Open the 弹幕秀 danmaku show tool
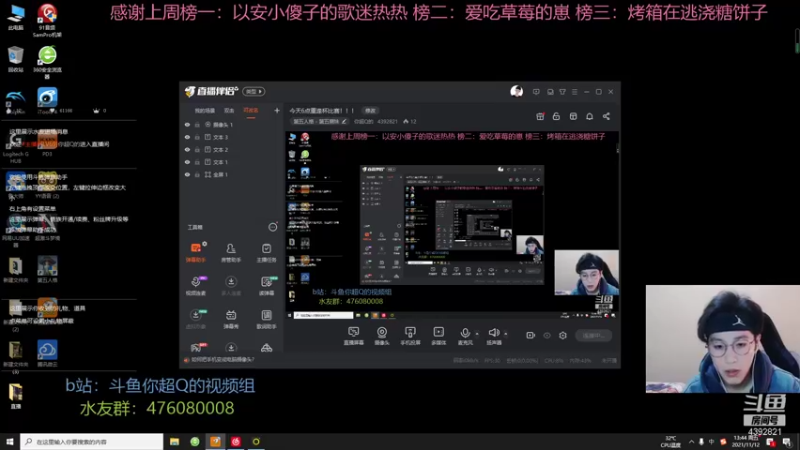Image resolution: width=800 pixels, height=450 pixels. pos(231,319)
